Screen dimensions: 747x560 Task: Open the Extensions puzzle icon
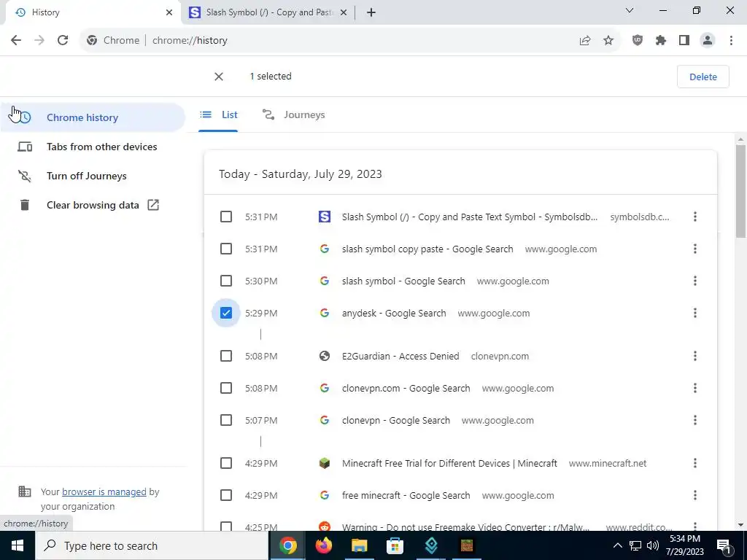click(x=661, y=41)
